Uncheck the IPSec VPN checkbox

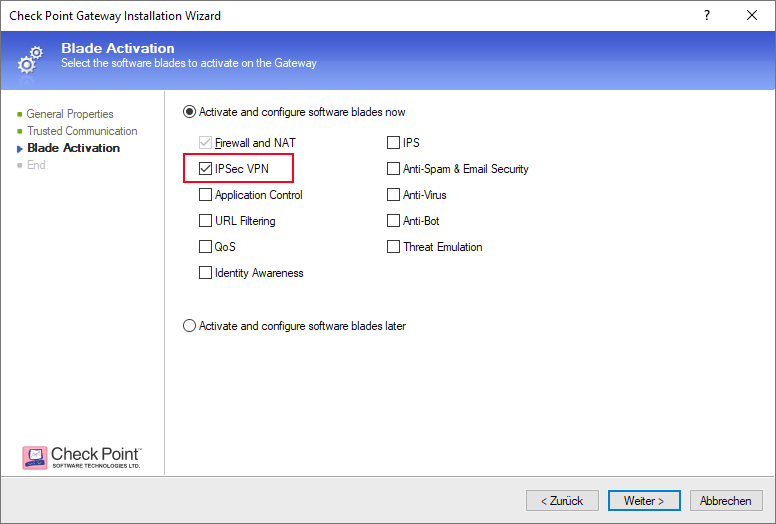click(206, 169)
